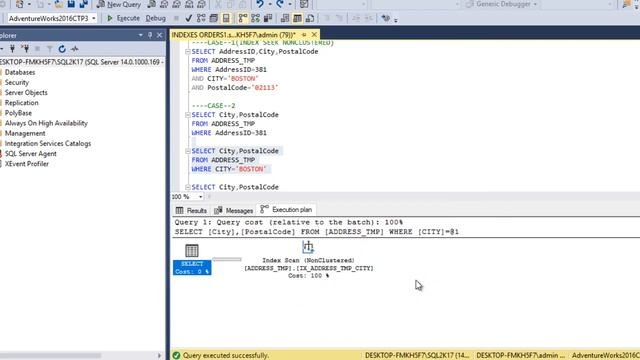The height and width of the screenshot is (360, 640).
Task: Toggle Include Actual Execution Plan
Action: [x=243, y=18]
